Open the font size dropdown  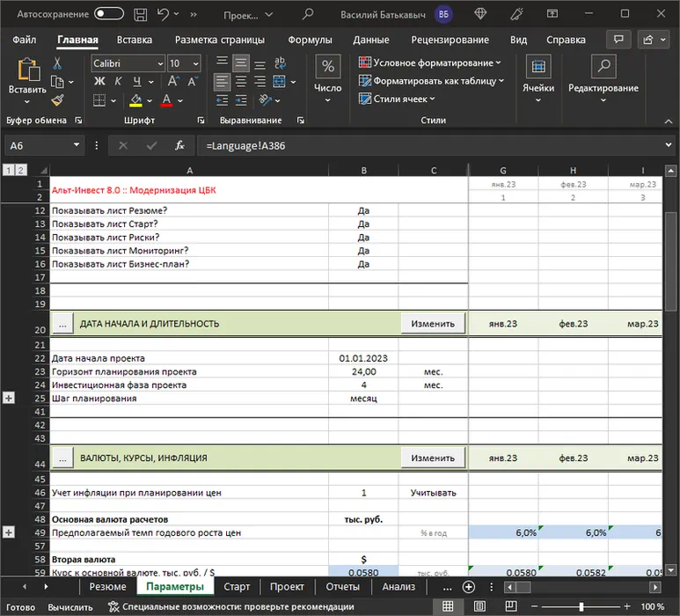195,63
